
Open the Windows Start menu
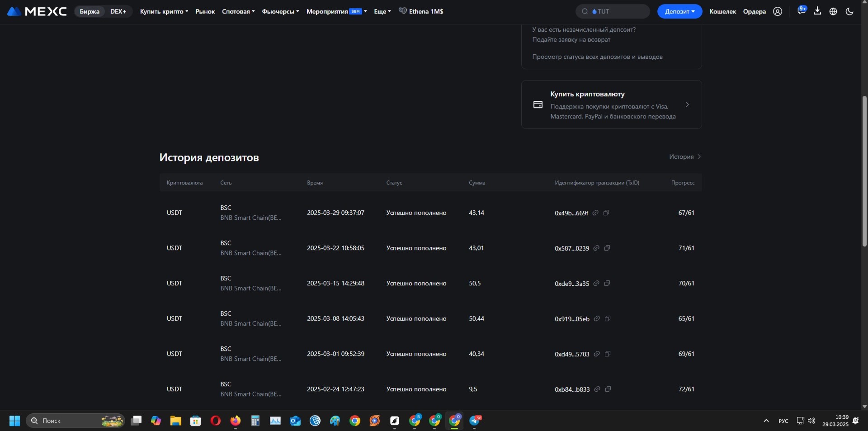click(x=14, y=421)
